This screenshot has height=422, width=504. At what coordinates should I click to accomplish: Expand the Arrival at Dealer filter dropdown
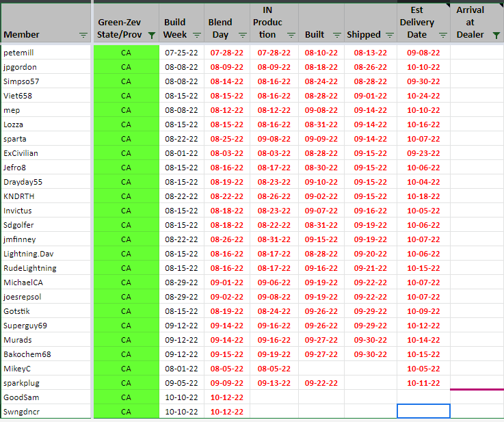[x=496, y=35]
